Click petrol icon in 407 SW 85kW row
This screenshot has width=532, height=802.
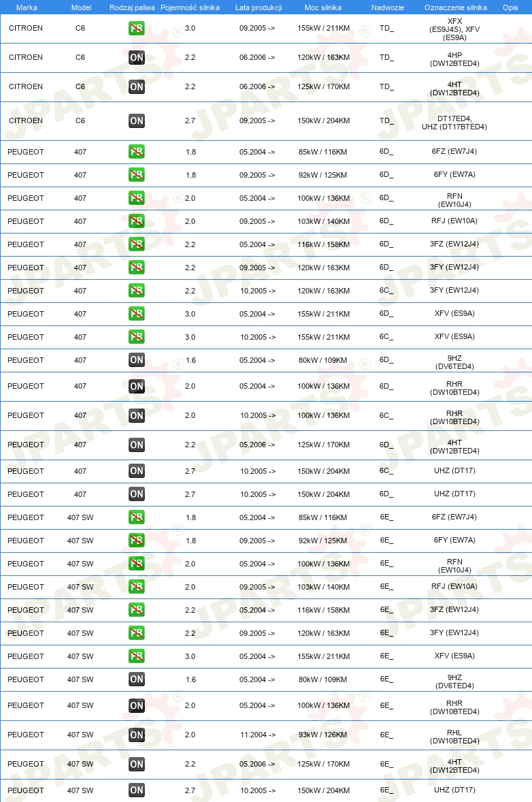click(137, 517)
